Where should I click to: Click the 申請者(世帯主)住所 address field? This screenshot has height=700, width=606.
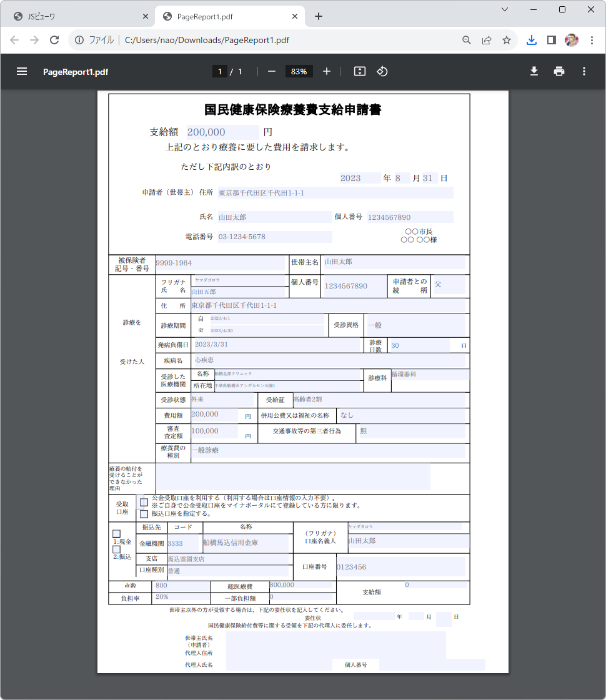click(335, 193)
